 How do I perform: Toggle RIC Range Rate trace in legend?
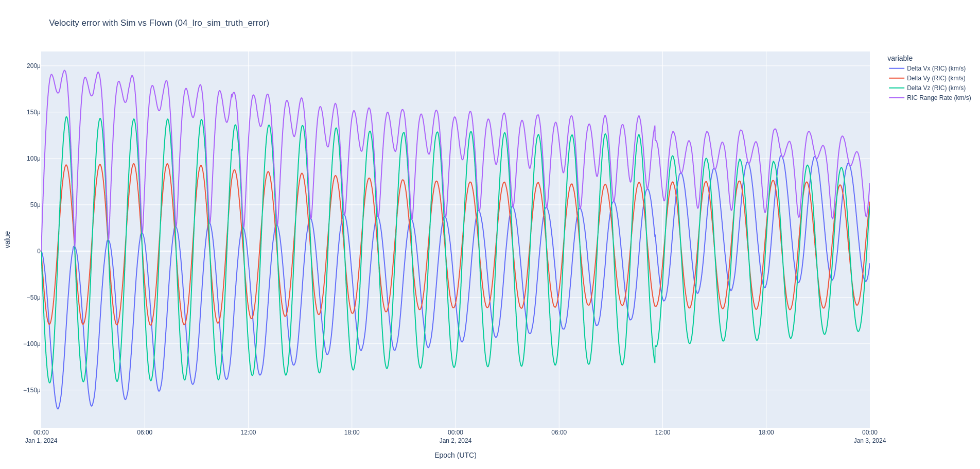pyautogui.click(x=930, y=98)
